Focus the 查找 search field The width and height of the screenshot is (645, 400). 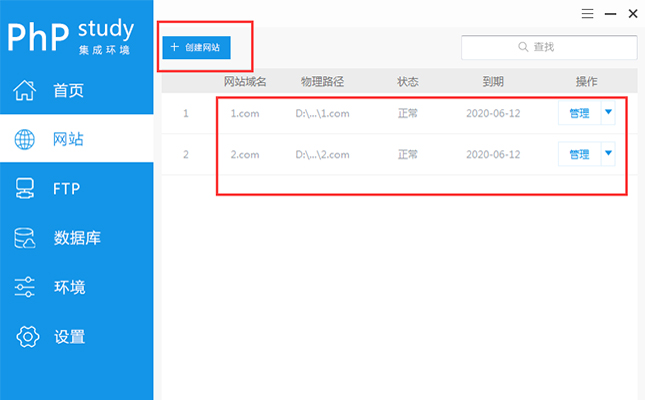549,47
